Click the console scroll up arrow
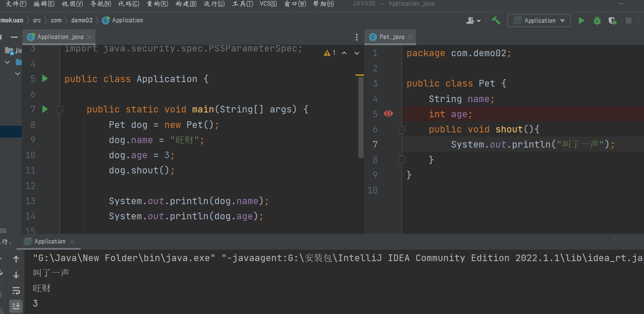Image resolution: width=644 pixels, height=314 pixels. [16, 259]
